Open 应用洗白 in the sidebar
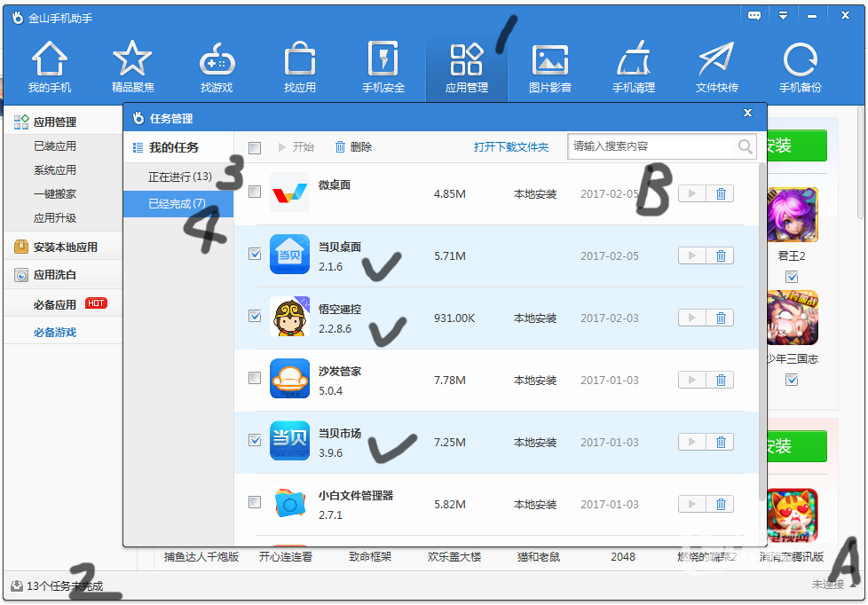This screenshot has width=868, height=605. point(63,274)
